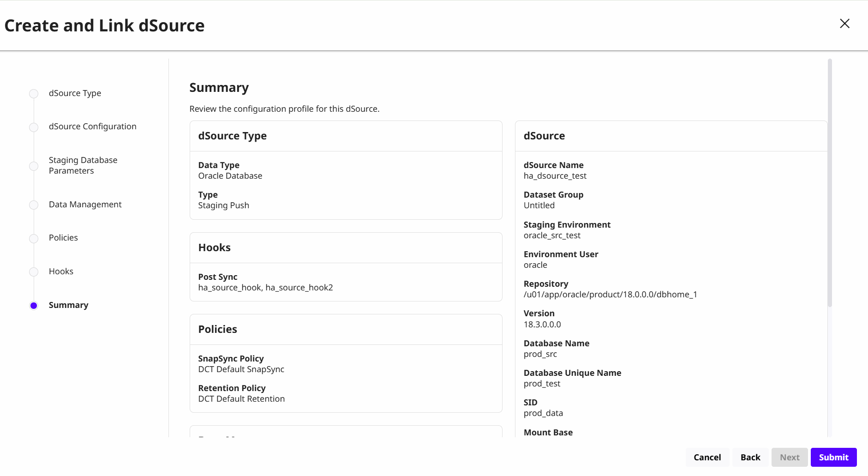
Task: Select the Data Management step
Action: click(x=85, y=205)
